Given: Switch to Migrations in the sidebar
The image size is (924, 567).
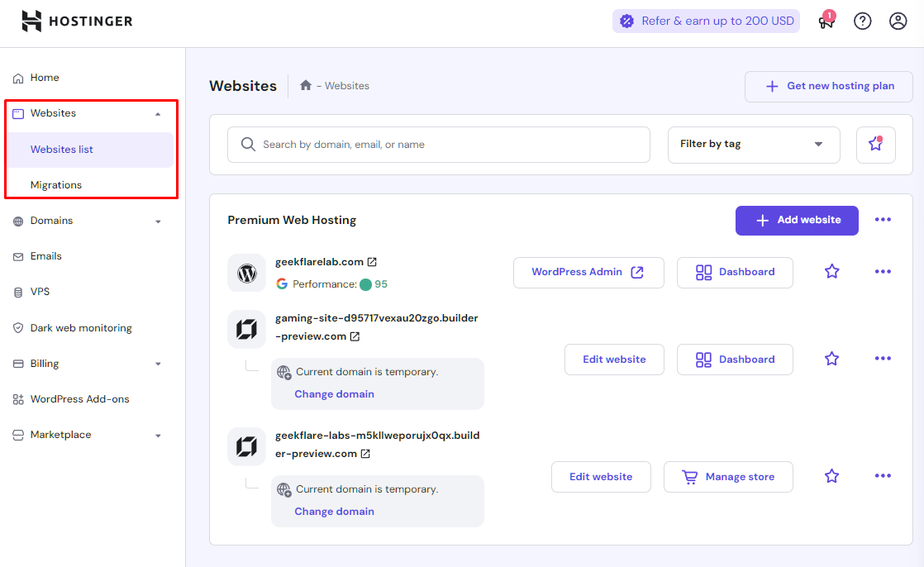Looking at the screenshot, I should (56, 184).
